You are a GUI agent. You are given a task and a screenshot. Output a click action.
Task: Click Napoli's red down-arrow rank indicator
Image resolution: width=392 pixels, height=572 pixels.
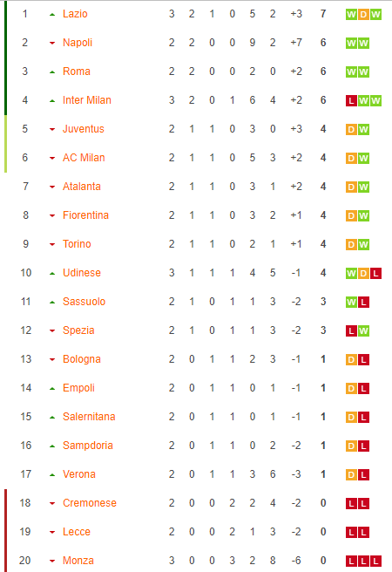52,43
